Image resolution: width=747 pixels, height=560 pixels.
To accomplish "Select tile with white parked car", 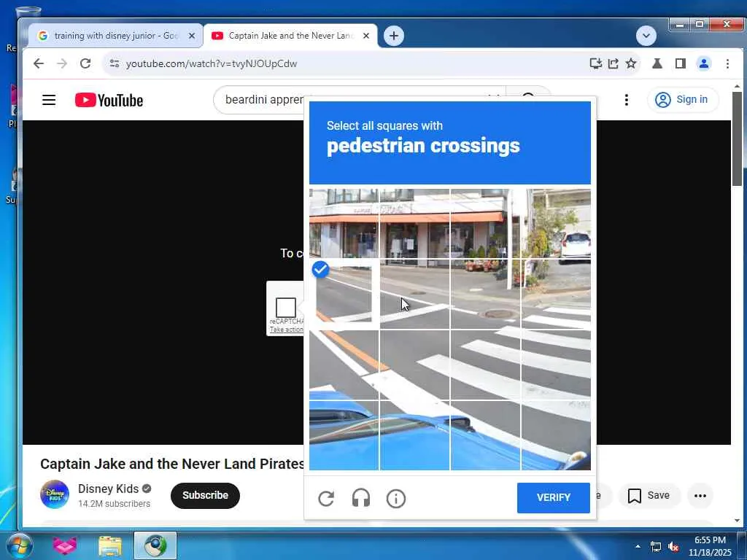I will click(557, 224).
